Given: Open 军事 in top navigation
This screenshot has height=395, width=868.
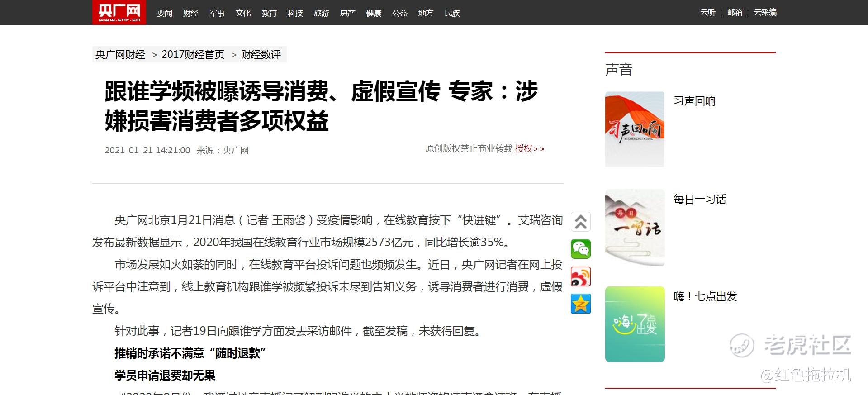Looking at the screenshot, I should click(x=217, y=13).
